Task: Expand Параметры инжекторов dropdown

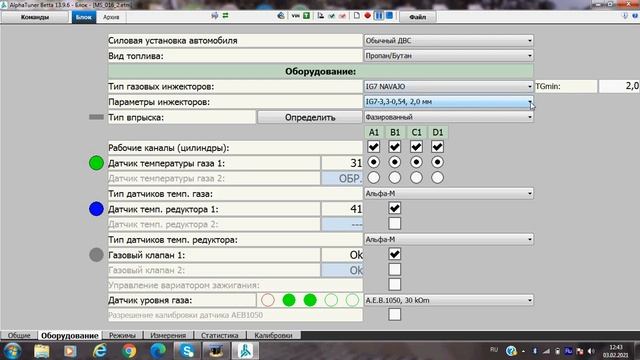Action: click(x=448, y=102)
